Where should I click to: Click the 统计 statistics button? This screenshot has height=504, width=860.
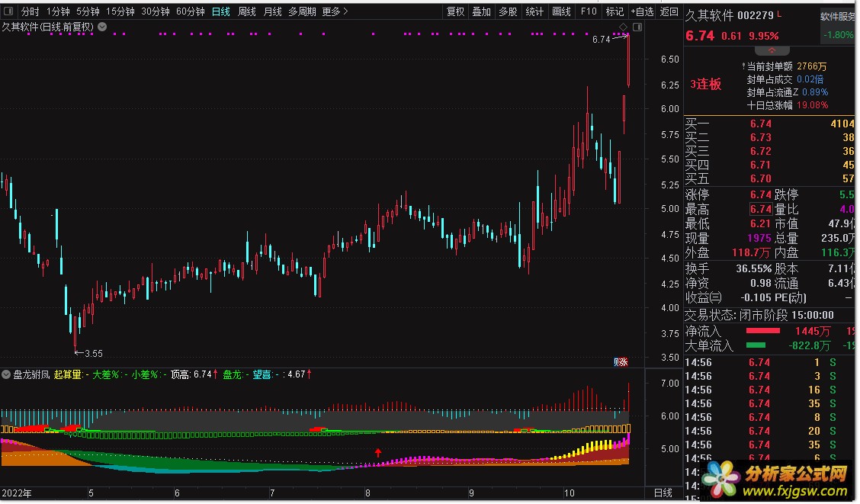534,11
